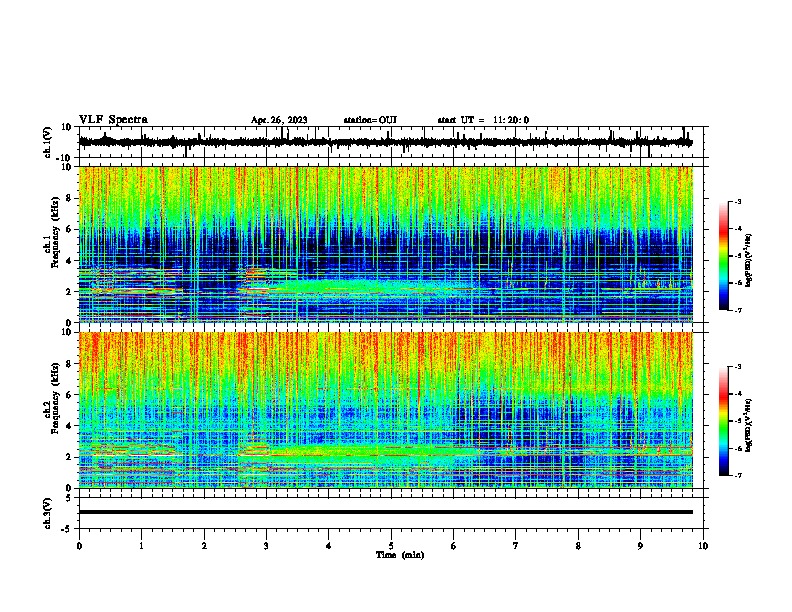Click the "-5" tick on the ch.3(V) axis
792x612 pixels.
67,529
